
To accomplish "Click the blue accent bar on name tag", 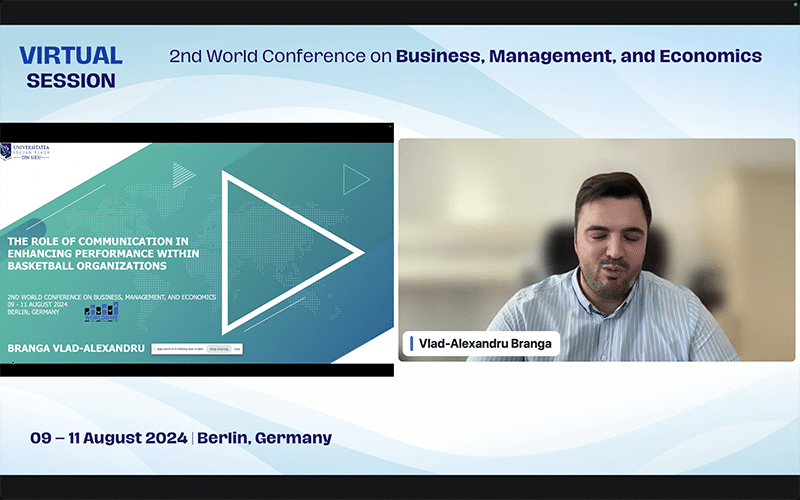I will [411, 343].
